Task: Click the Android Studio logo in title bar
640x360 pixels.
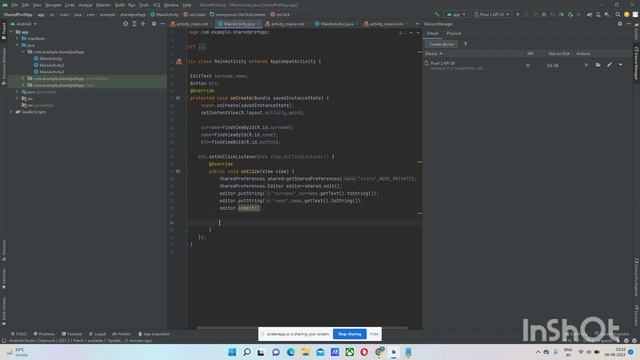Action: [5, 5]
